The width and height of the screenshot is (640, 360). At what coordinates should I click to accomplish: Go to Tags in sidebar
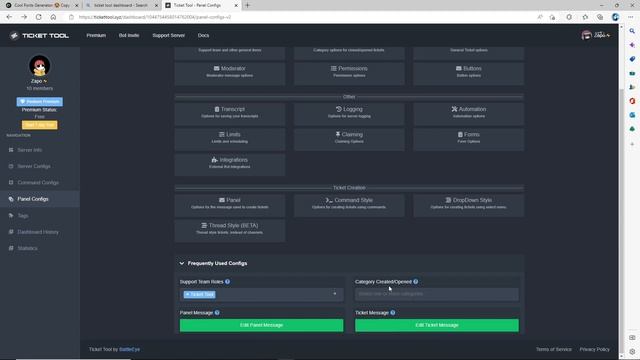point(40,216)
